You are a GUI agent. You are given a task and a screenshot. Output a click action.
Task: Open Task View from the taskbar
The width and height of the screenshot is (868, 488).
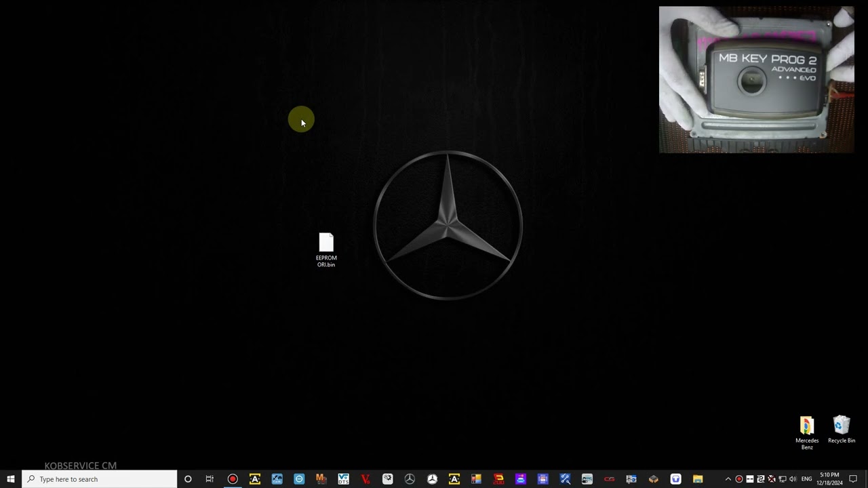click(210, 479)
